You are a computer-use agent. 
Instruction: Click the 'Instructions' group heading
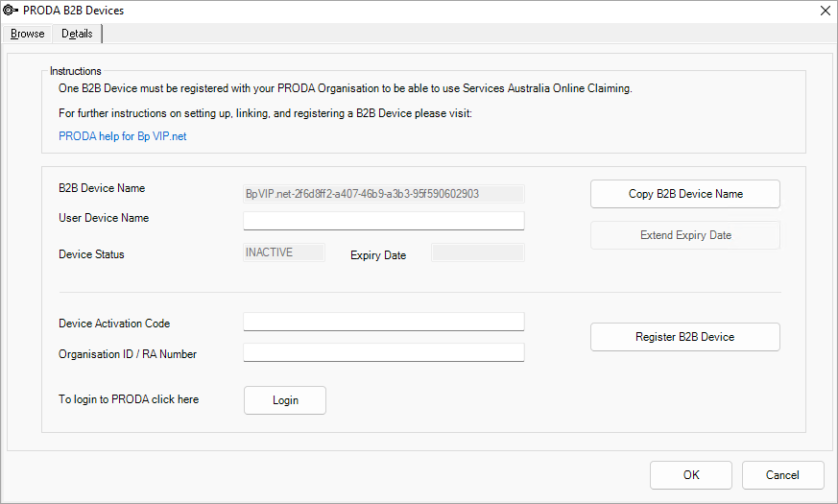tap(76, 71)
